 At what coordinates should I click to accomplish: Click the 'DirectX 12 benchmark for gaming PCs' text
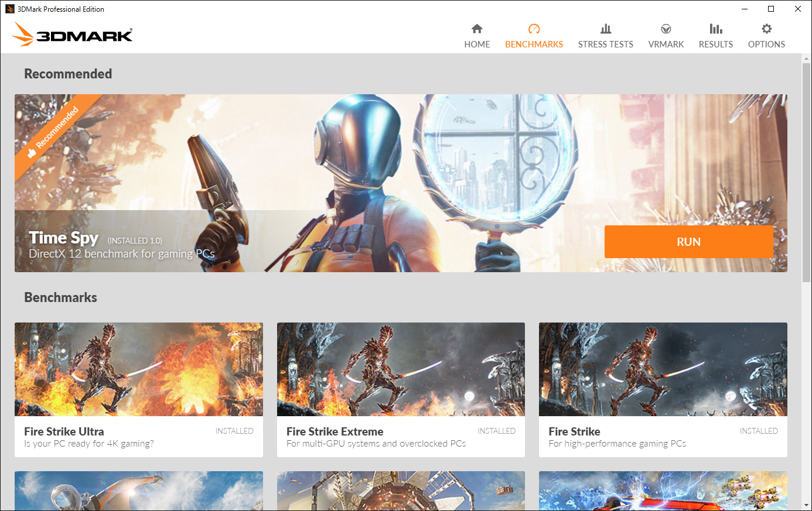pos(122,254)
